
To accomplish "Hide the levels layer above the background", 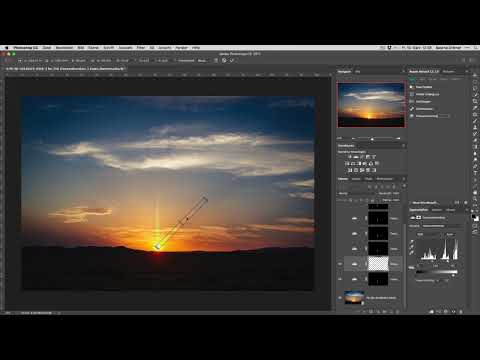I will point(340,279).
